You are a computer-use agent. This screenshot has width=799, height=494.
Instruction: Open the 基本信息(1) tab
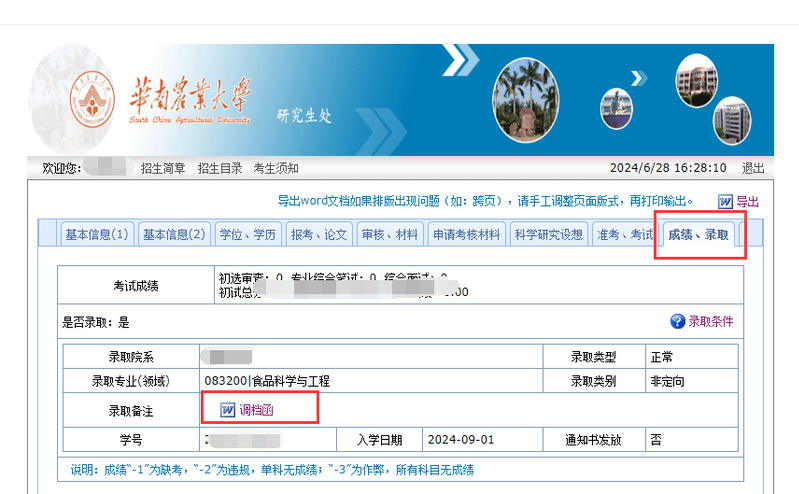pos(97,235)
